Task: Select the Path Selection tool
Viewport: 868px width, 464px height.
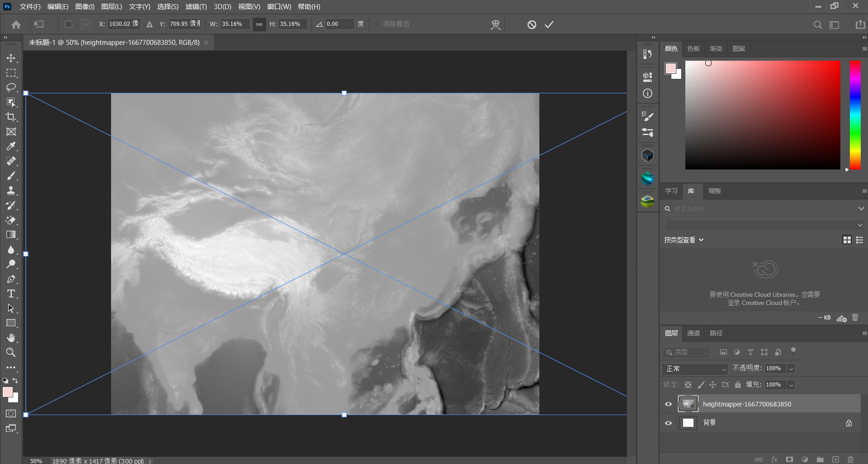Action: coord(11,309)
